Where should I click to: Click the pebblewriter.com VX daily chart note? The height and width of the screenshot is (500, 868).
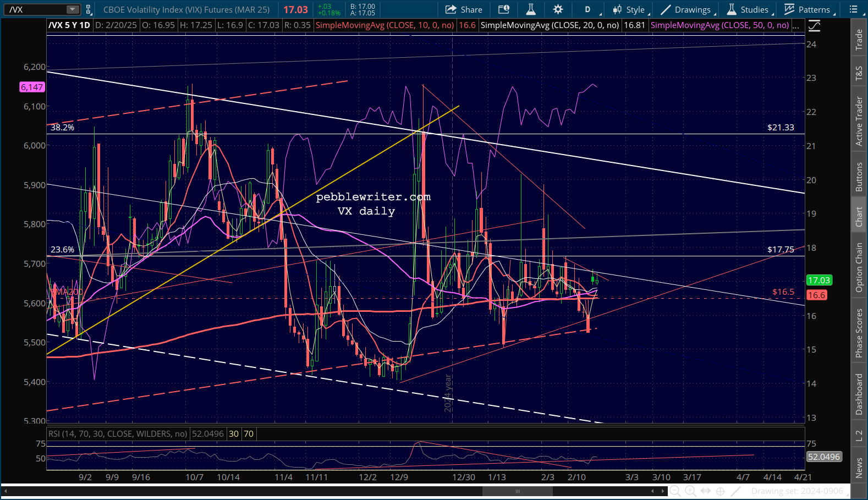click(x=373, y=204)
